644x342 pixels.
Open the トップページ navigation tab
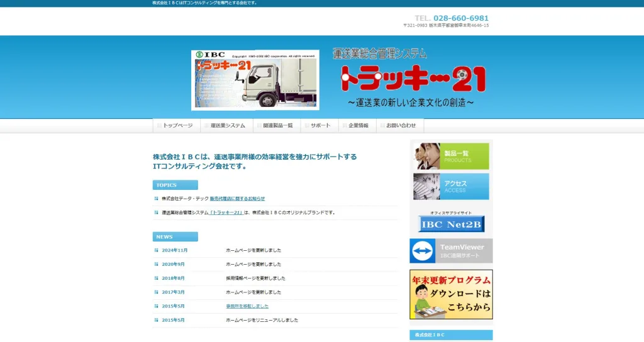coord(177,126)
